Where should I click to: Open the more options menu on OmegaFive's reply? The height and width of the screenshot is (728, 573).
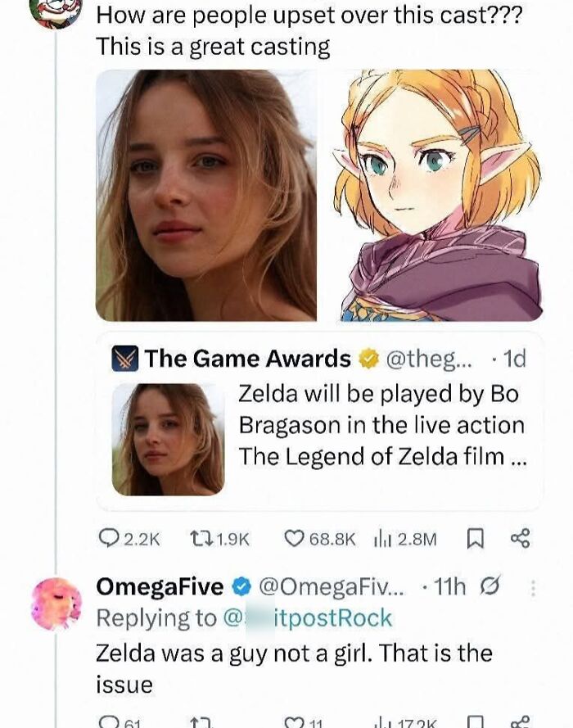coord(532,584)
